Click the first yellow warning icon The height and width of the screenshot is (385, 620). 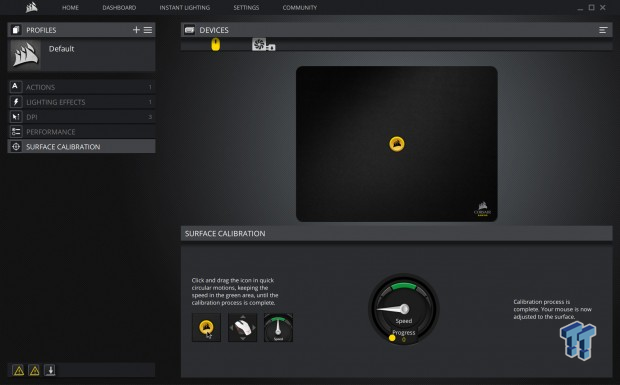(19, 370)
